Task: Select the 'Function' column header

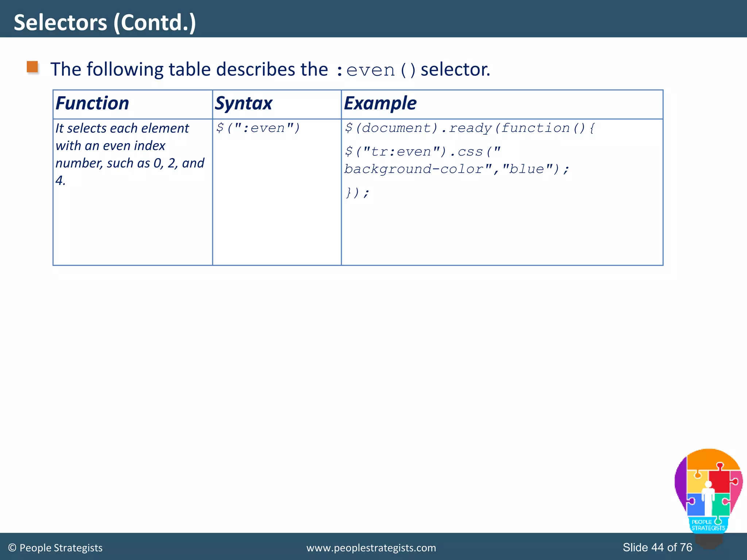Action: 92,103
